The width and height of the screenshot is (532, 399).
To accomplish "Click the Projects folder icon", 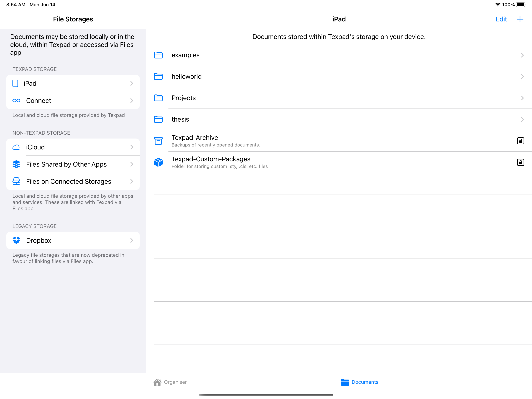I will pos(158,98).
